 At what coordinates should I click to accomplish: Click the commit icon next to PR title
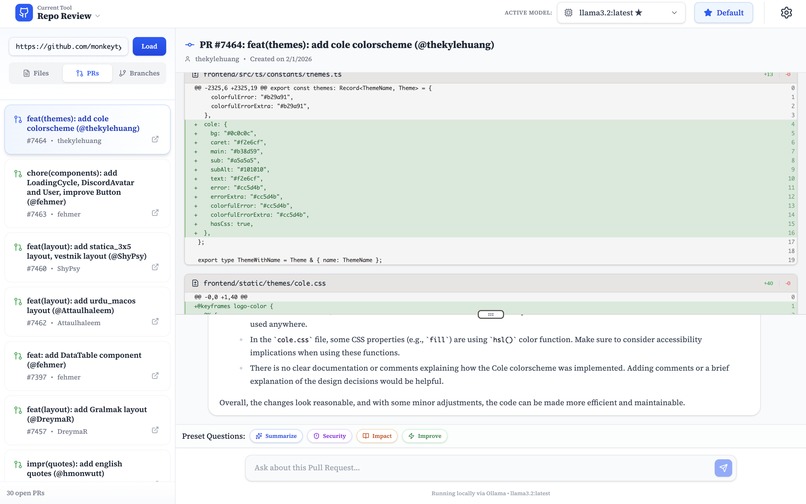[x=190, y=45]
